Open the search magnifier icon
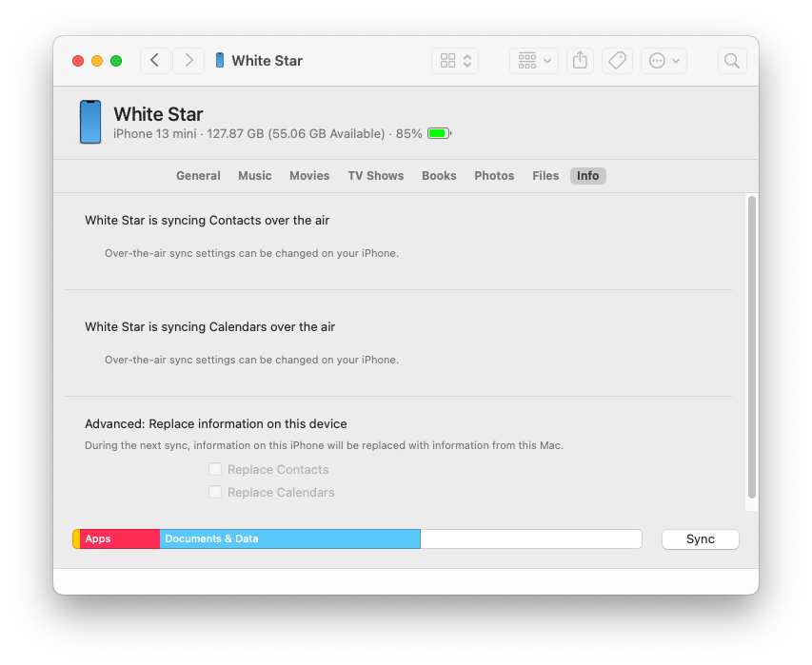 (x=731, y=61)
